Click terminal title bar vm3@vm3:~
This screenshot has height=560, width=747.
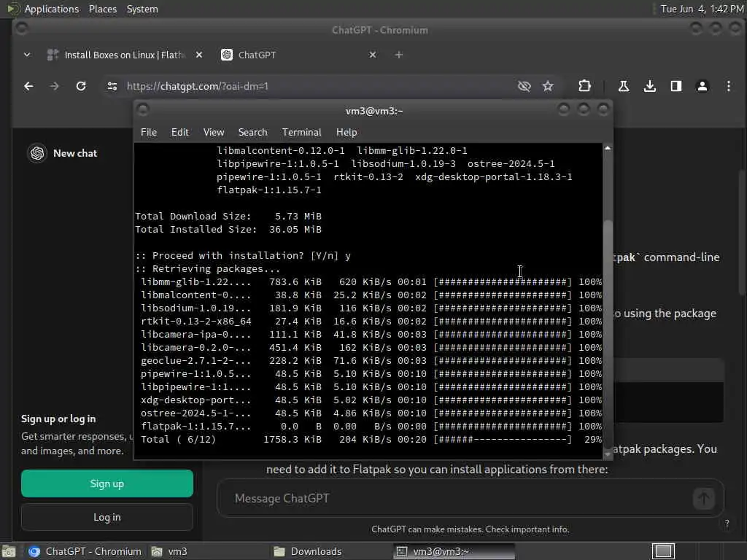[x=374, y=111]
